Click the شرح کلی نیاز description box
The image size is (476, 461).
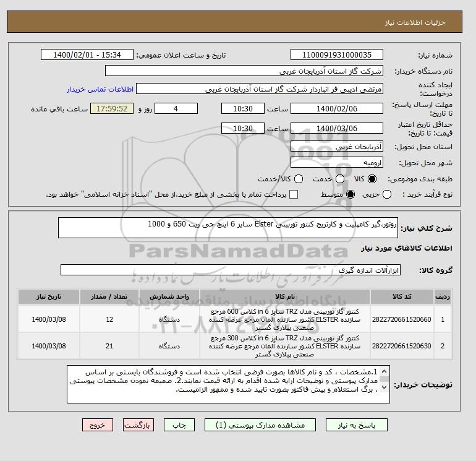click(x=228, y=228)
